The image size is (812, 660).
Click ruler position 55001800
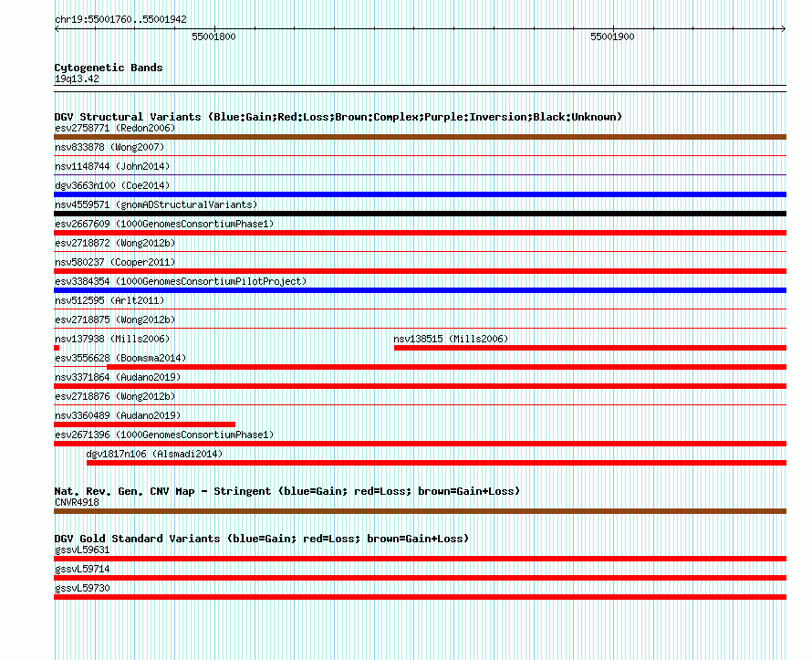tap(213, 37)
